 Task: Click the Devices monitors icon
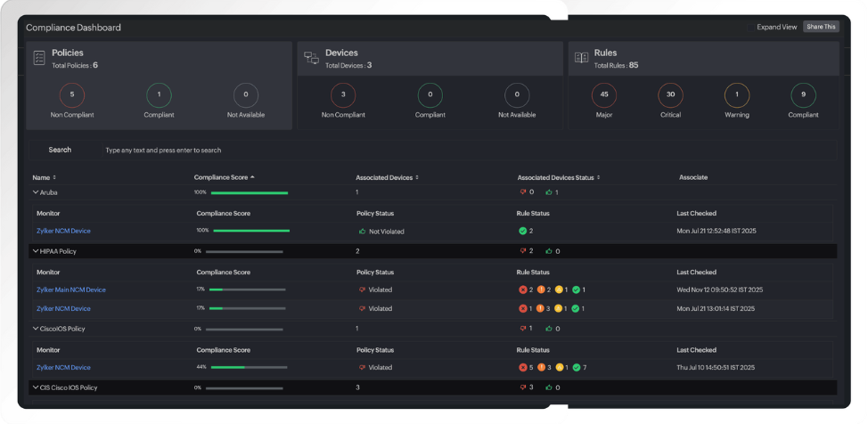311,58
